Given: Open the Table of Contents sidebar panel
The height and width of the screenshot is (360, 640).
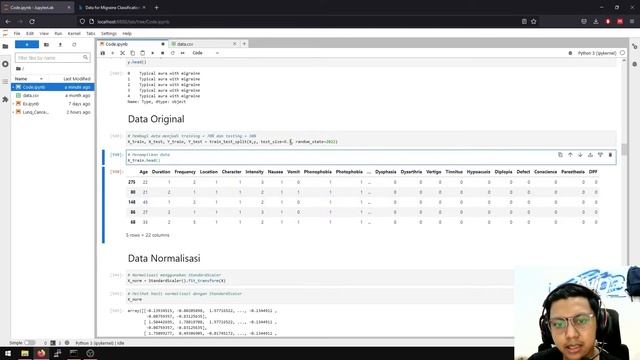Looking at the screenshot, I should [5, 82].
